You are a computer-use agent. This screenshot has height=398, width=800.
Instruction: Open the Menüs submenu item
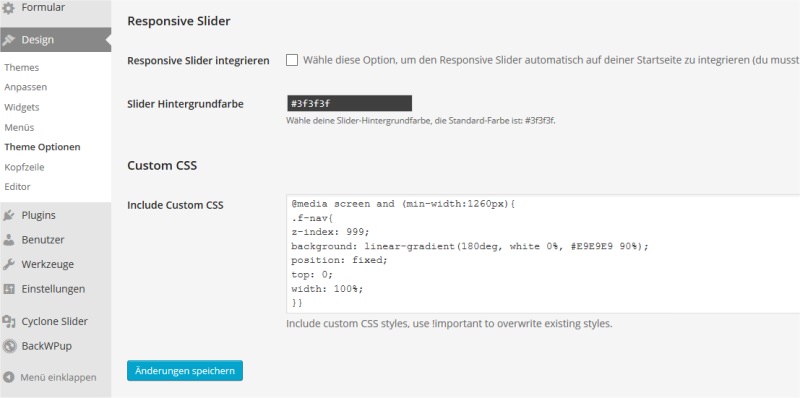pyautogui.click(x=19, y=127)
